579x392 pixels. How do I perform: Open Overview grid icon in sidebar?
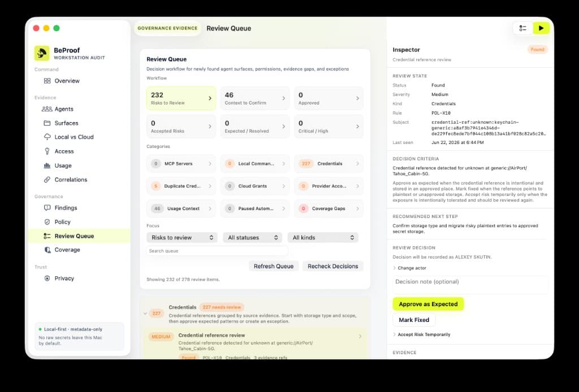click(x=47, y=81)
